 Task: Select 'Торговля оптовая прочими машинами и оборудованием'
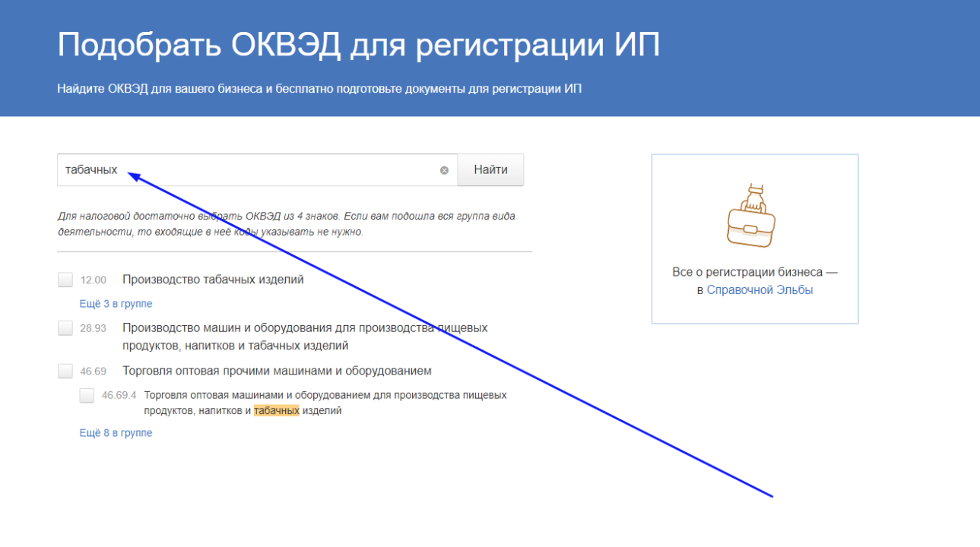[277, 372]
